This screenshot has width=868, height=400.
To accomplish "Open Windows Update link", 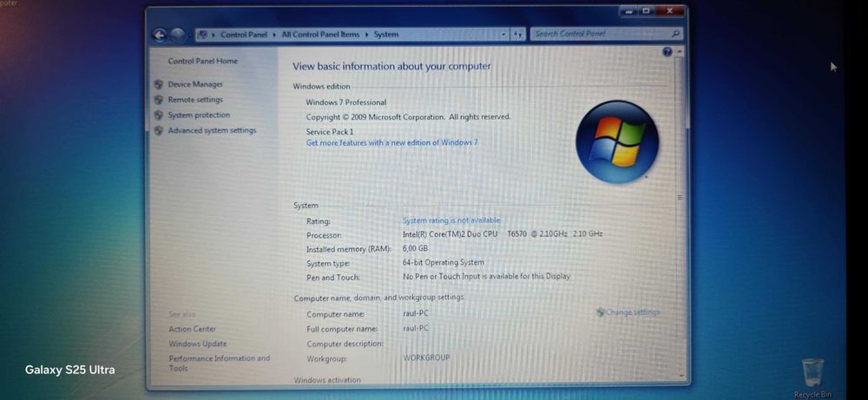I will pyautogui.click(x=198, y=344).
